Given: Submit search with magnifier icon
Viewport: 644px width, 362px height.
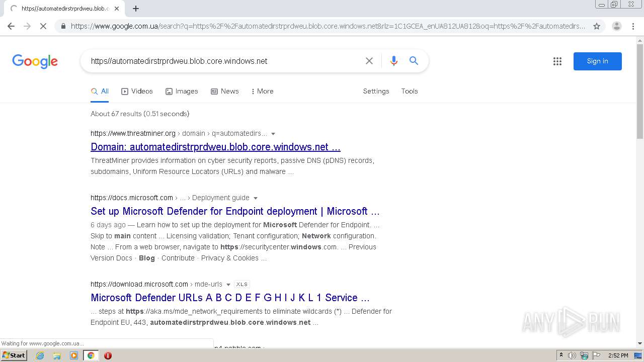Looking at the screenshot, I should coord(414,61).
